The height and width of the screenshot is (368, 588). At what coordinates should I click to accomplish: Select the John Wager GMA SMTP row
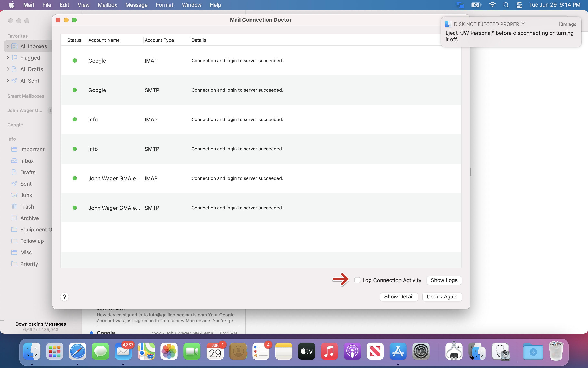coord(261,208)
